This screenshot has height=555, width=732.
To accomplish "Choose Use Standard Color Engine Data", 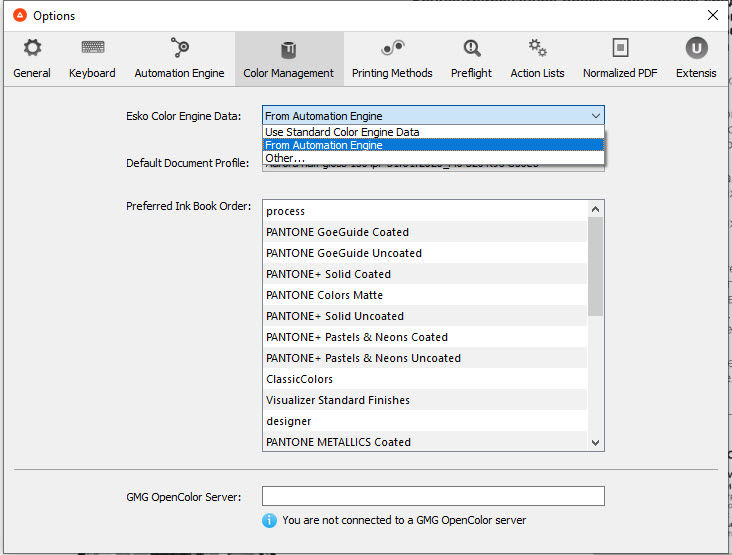I will pos(433,132).
